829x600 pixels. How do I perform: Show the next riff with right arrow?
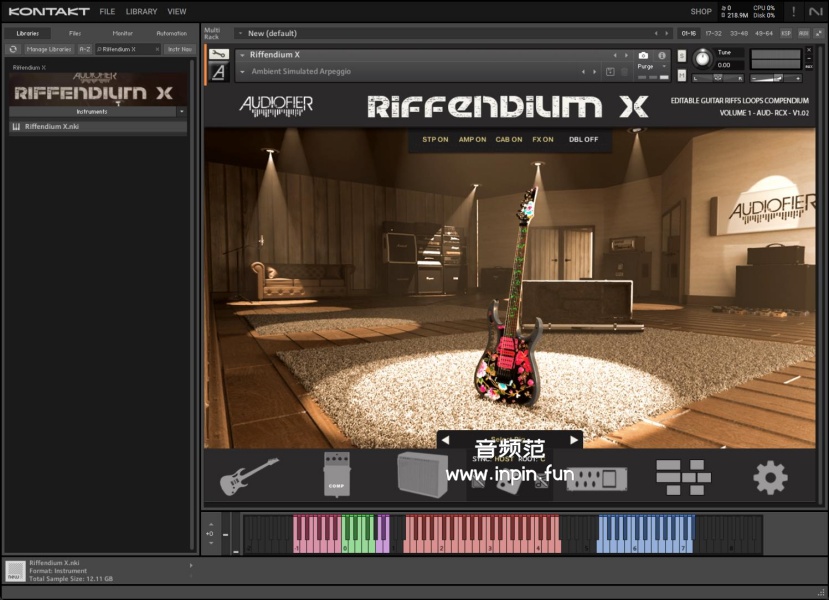[x=574, y=440]
